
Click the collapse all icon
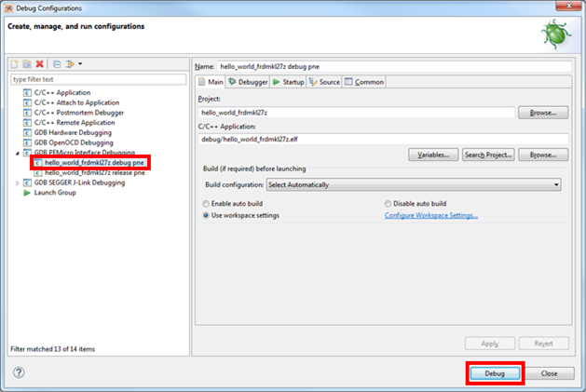[57, 64]
